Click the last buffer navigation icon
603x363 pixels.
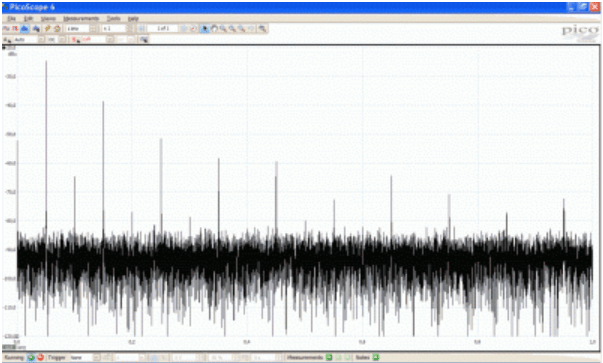tap(193, 29)
